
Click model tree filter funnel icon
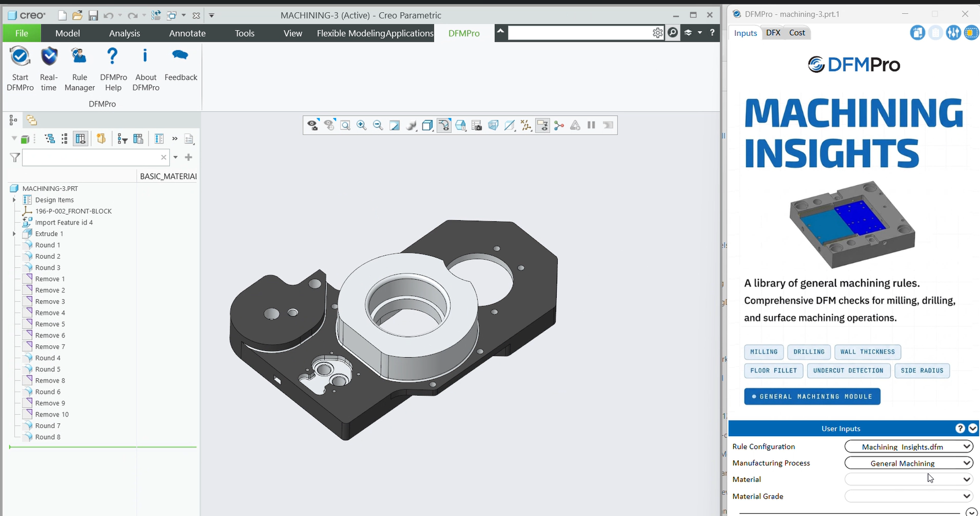click(15, 157)
